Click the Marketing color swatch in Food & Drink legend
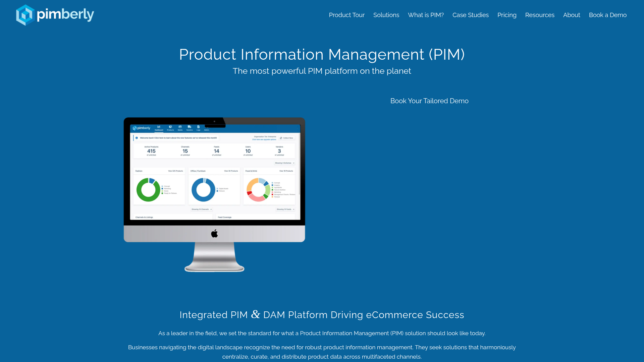Image resolution: width=644 pixels, height=362 pixels. [272, 192]
